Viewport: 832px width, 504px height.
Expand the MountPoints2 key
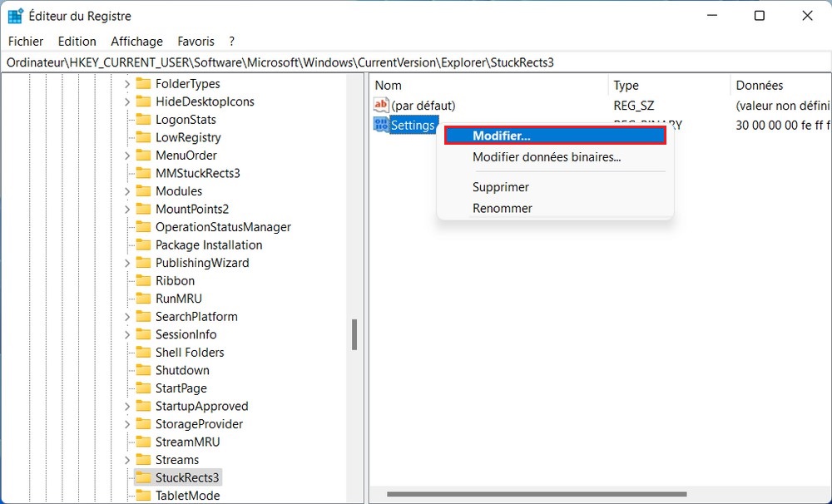pyautogui.click(x=126, y=209)
